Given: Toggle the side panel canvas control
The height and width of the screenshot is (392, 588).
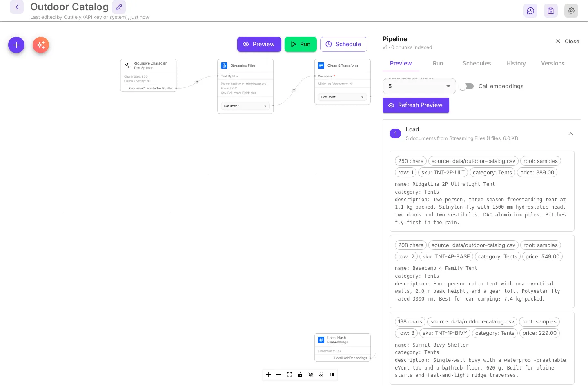Looking at the screenshot, I should (332, 374).
